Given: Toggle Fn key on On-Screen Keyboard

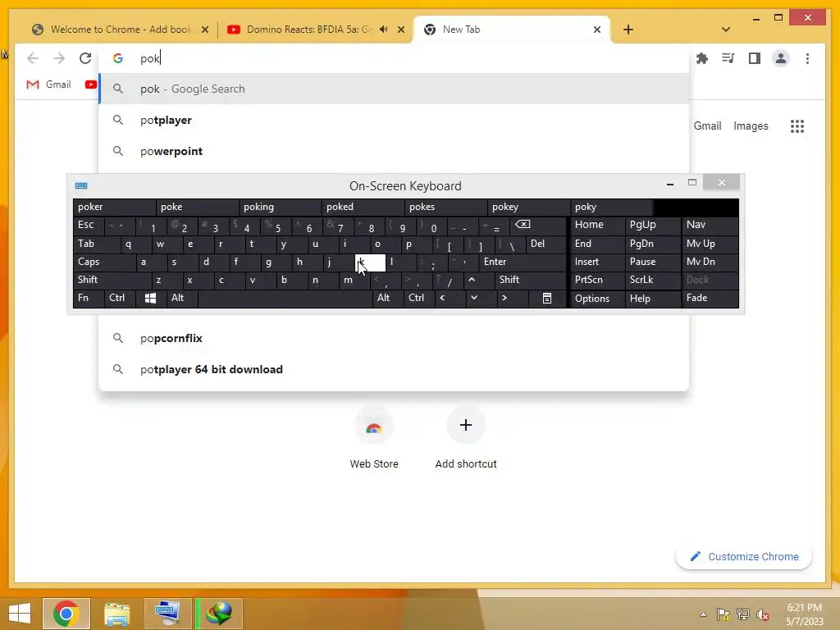Looking at the screenshot, I should pyautogui.click(x=89, y=298).
